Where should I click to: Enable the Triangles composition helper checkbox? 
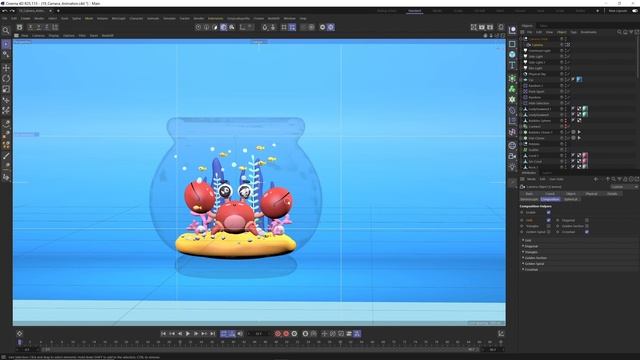pyautogui.click(x=548, y=226)
